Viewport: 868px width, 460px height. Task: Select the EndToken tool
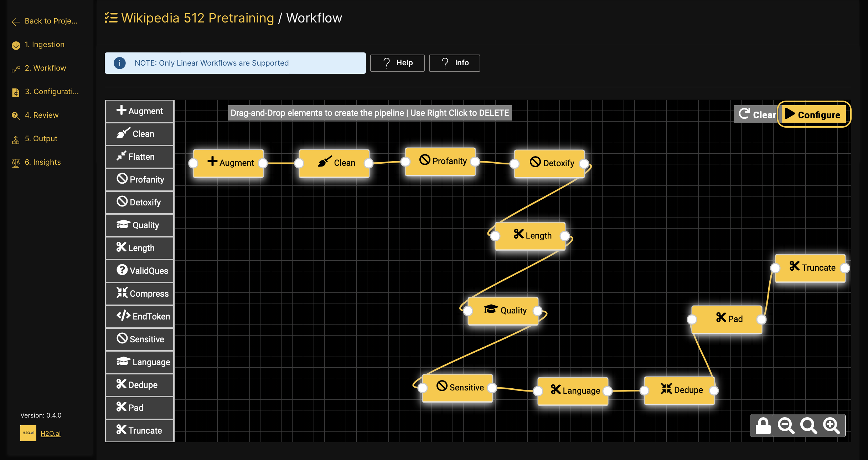[x=139, y=316]
